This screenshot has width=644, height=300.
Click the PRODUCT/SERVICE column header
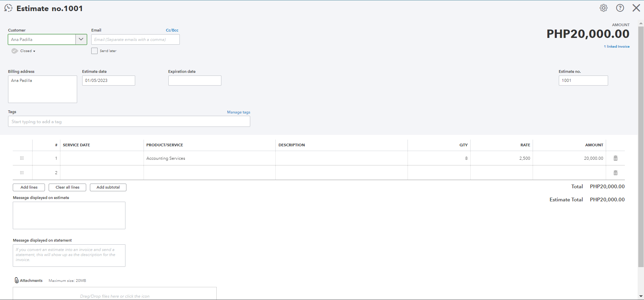165,145
